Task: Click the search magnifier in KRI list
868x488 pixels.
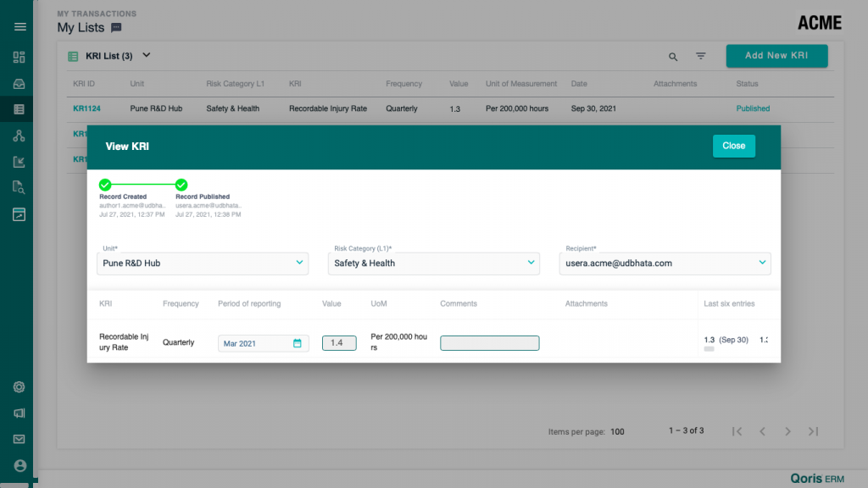Action: coord(672,57)
